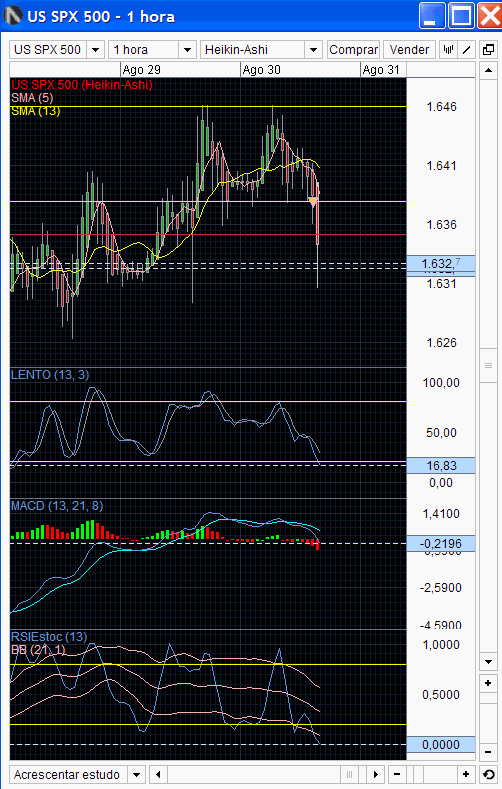
Task: Click the SMA (5) indicator label
Action: pos(32,98)
